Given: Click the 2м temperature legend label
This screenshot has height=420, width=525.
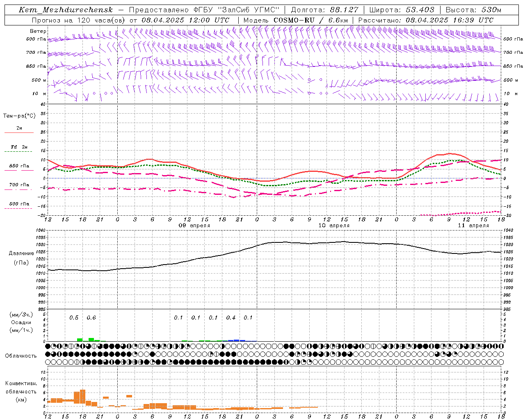Looking at the screenshot, I should pos(19,128).
